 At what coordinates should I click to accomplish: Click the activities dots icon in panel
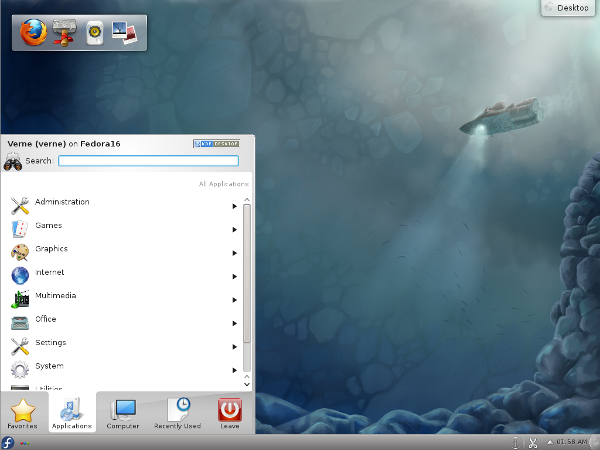point(24,443)
